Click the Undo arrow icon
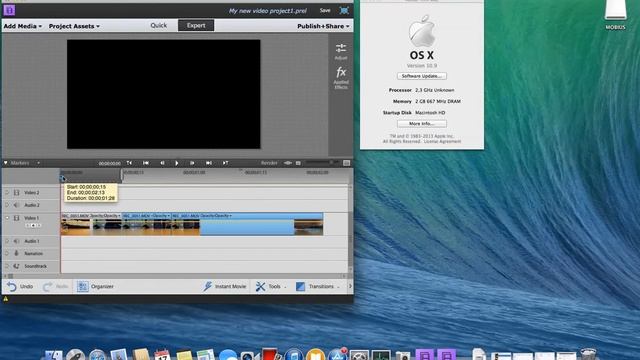The width and height of the screenshot is (640, 360). pos(12,287)
